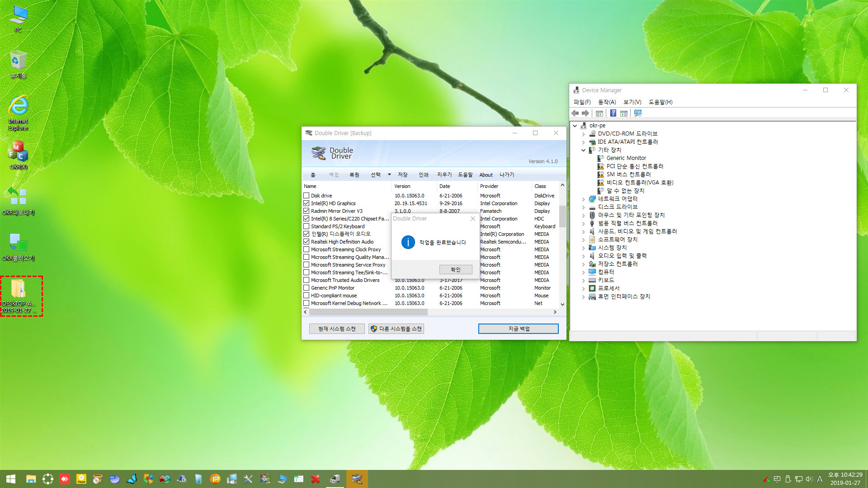
Task: Uncheck Realtek High Definition Audio checkbox
Action: (307, 242)
